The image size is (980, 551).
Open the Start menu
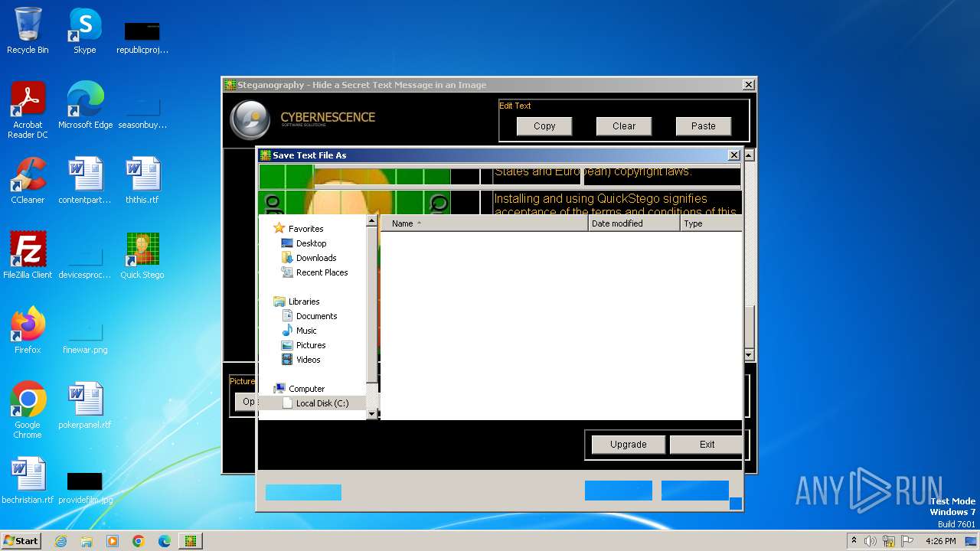21,541
